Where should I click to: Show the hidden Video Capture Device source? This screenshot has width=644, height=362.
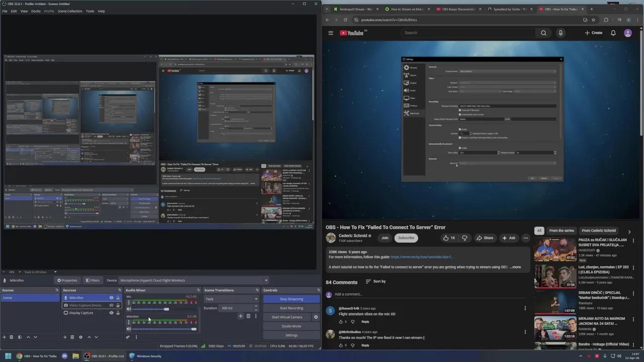click(x=111, y=305)
